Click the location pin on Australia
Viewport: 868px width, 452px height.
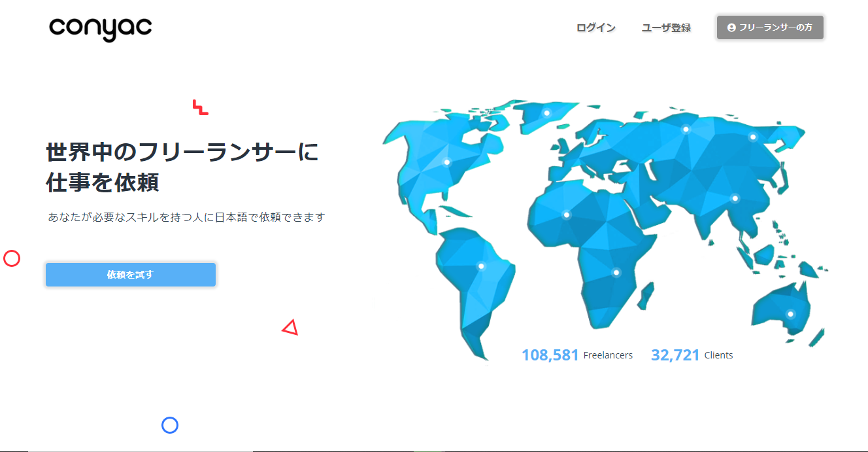[x=790, y=313]
